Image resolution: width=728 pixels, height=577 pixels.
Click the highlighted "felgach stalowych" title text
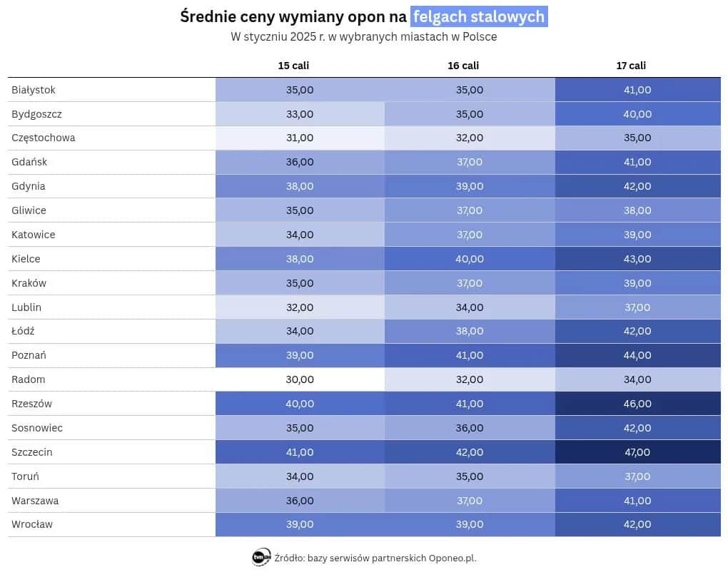pos(479,16)
